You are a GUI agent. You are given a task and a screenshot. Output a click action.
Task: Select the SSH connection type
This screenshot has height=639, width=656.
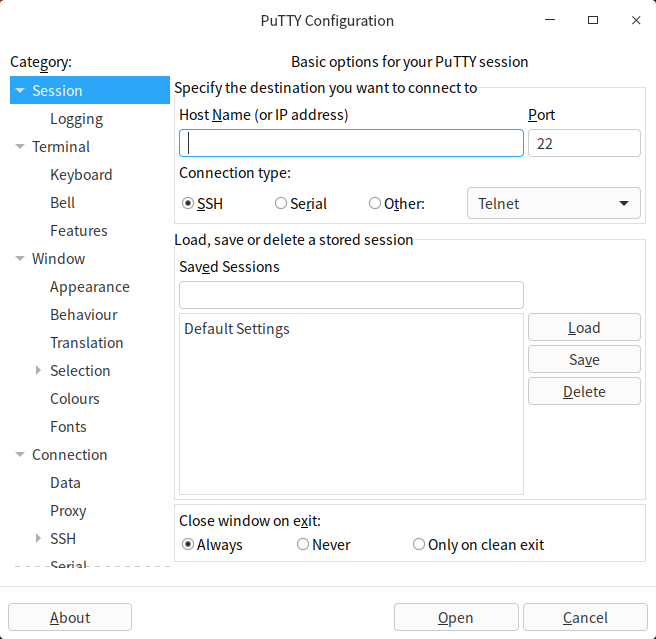(x=188, y=203)
